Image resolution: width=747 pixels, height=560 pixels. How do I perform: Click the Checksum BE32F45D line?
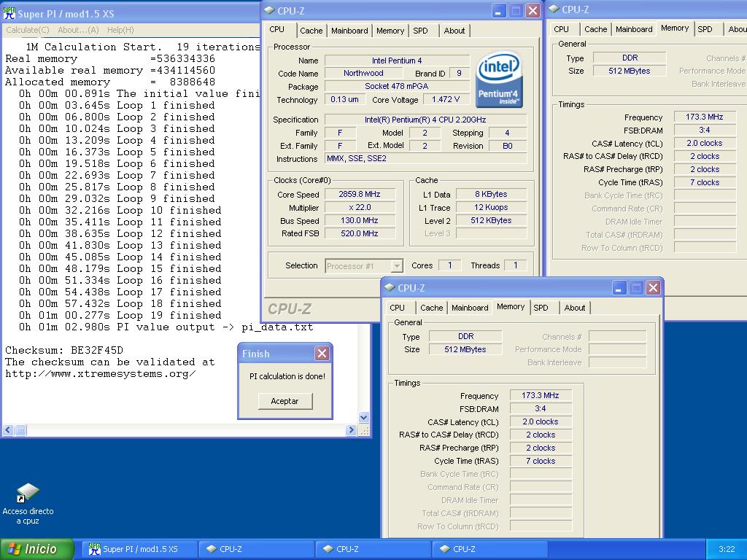pyautogui.click(x=64, y=350)
